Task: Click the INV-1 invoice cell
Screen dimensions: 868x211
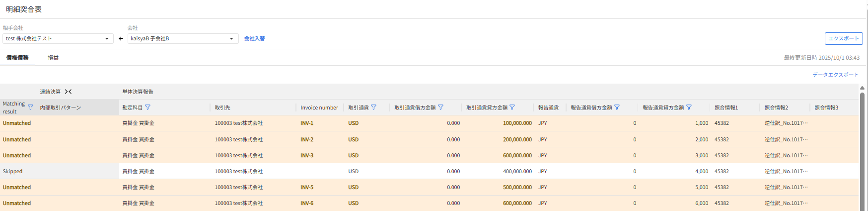Action: (x=307, y=123)
